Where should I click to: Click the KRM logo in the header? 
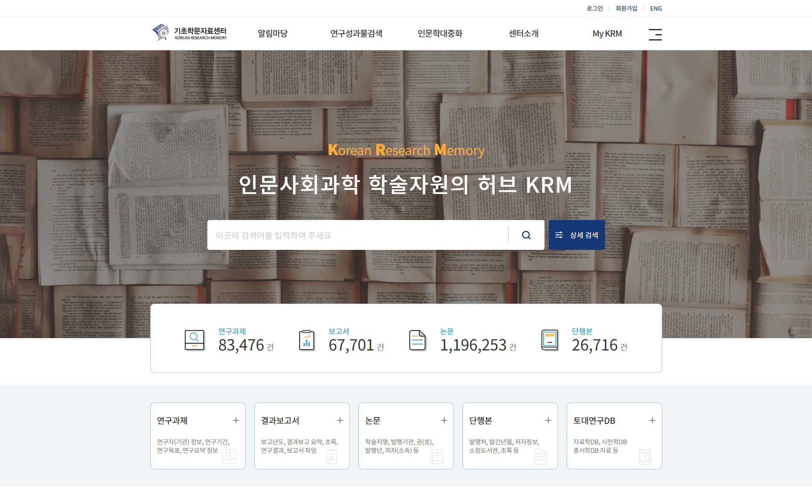[x=189, y=33]
